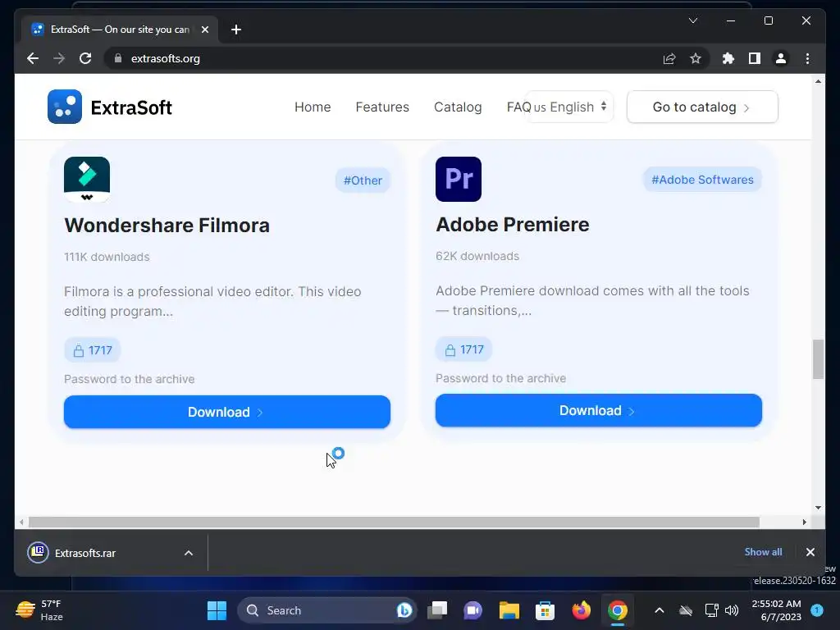Reload the extrasofts.org page
840x630 pixels.
tap(85, 58)
